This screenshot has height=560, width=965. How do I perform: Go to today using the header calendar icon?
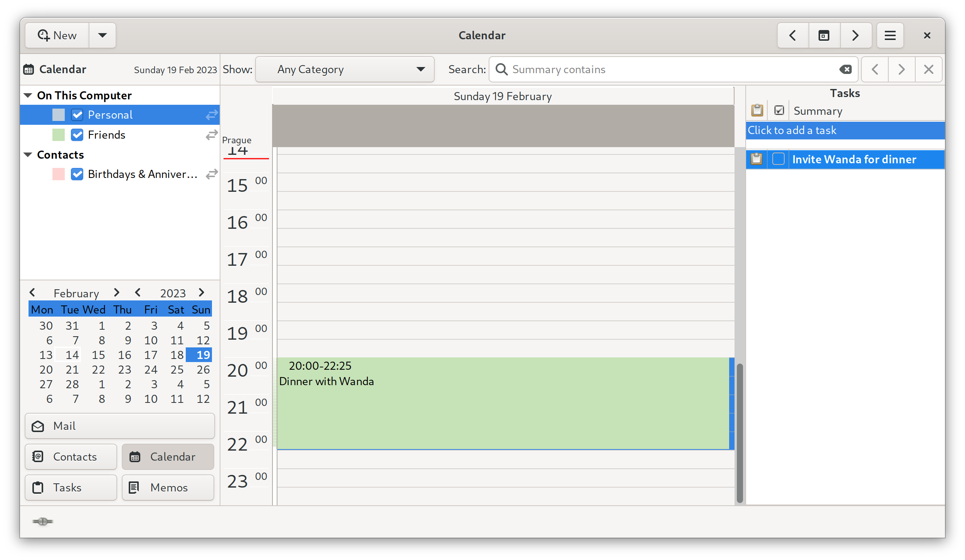pos(824,35)
